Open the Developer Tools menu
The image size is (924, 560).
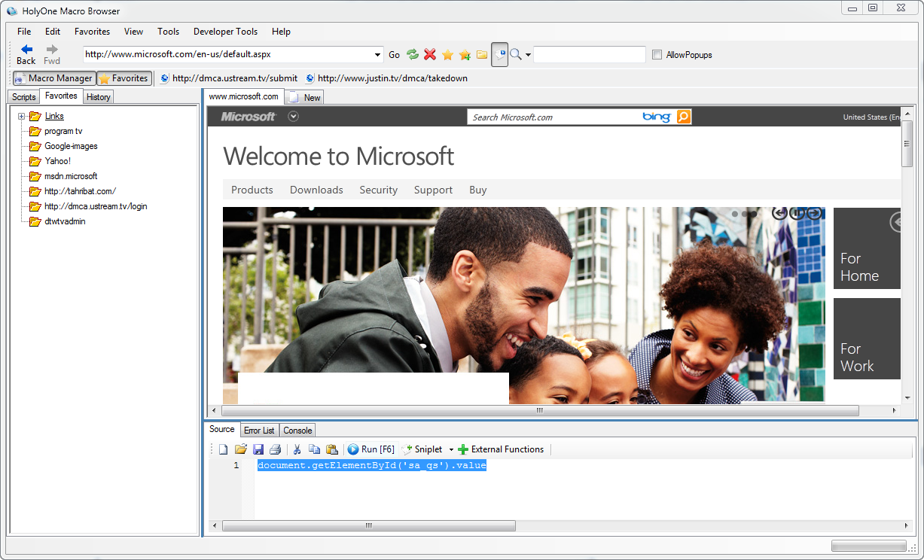[225, 32]
